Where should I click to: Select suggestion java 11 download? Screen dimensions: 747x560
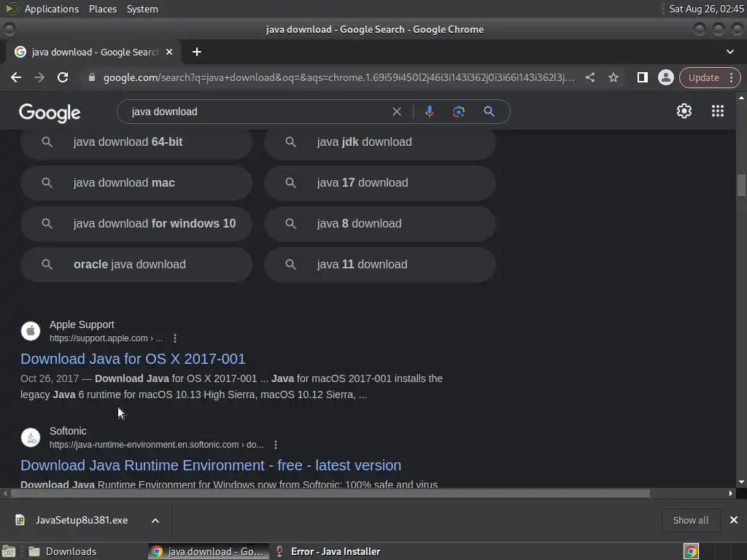(380, 265)
